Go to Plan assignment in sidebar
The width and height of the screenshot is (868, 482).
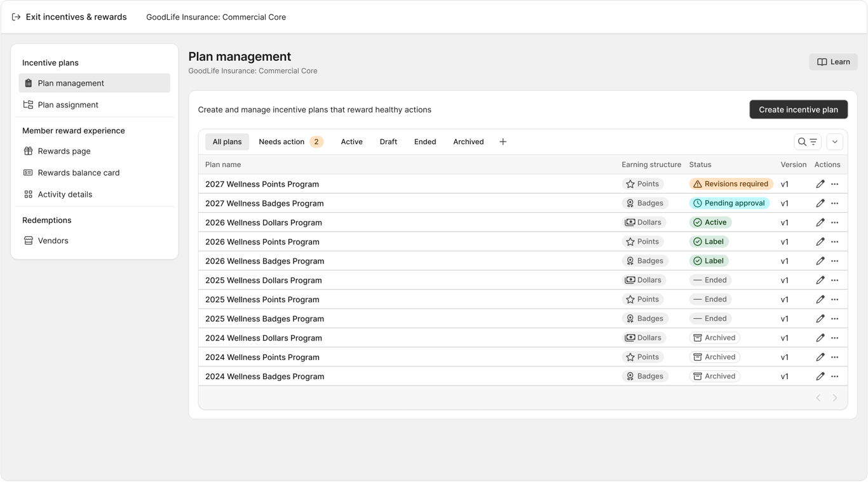tap(95, 105)
